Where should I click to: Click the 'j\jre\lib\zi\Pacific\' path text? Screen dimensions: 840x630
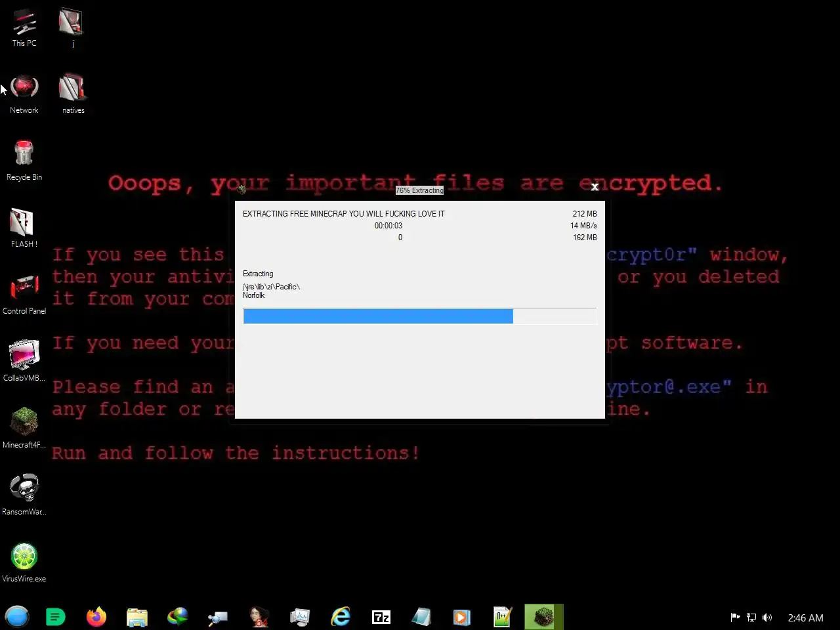271,287
